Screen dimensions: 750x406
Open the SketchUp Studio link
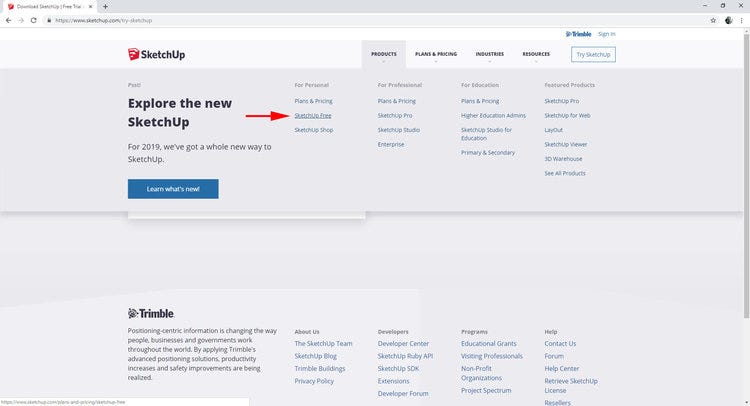[398, 130]
